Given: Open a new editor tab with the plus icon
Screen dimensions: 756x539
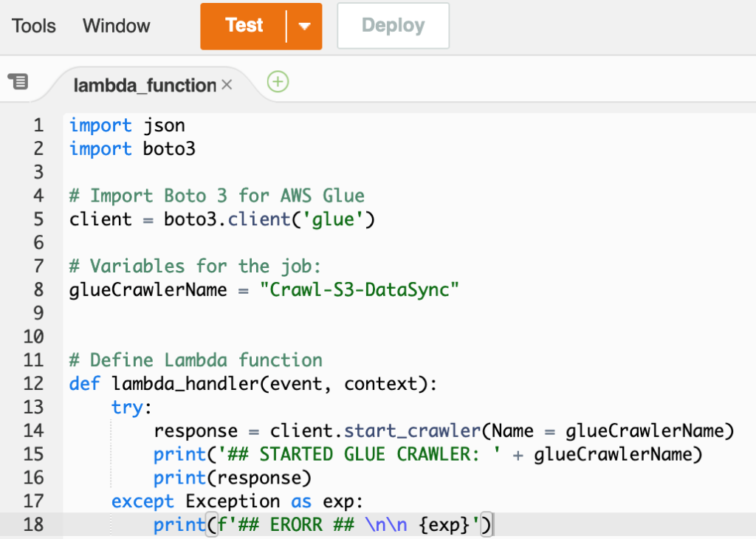Looking at the screenshot, I should click(x=278, y=82).
